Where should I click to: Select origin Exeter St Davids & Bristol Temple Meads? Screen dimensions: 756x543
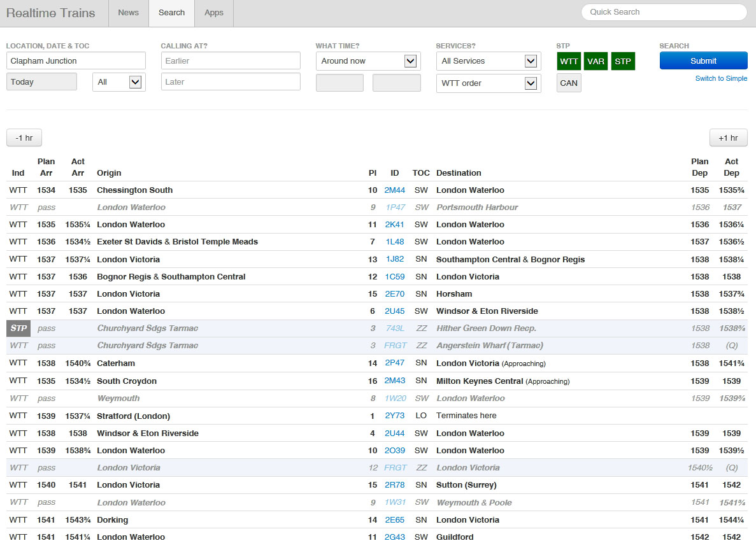tap(178, 242)
